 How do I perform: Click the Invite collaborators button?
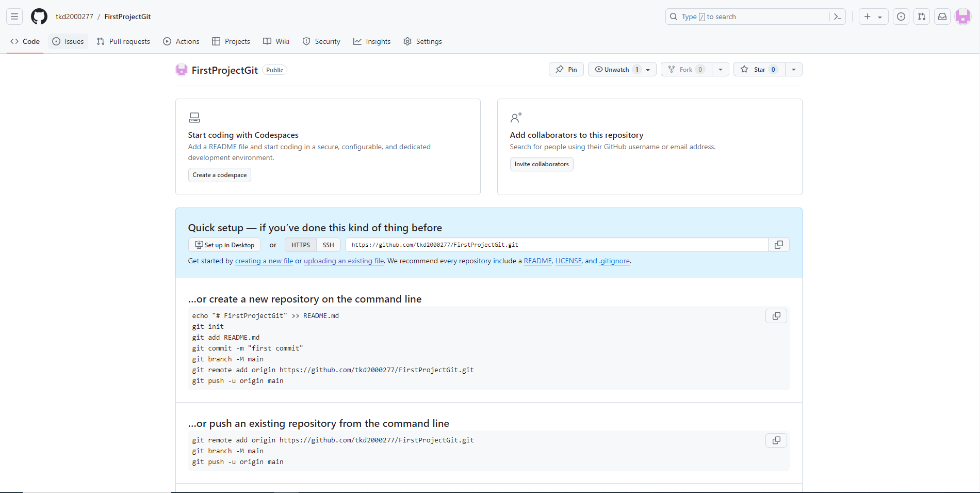541,164
